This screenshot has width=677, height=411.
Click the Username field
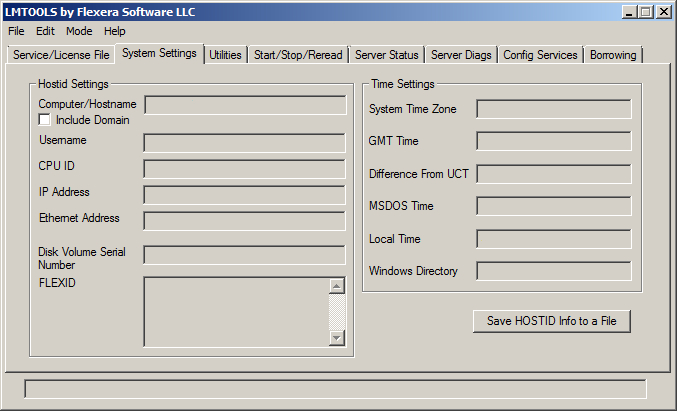click(x=244, y=143)
